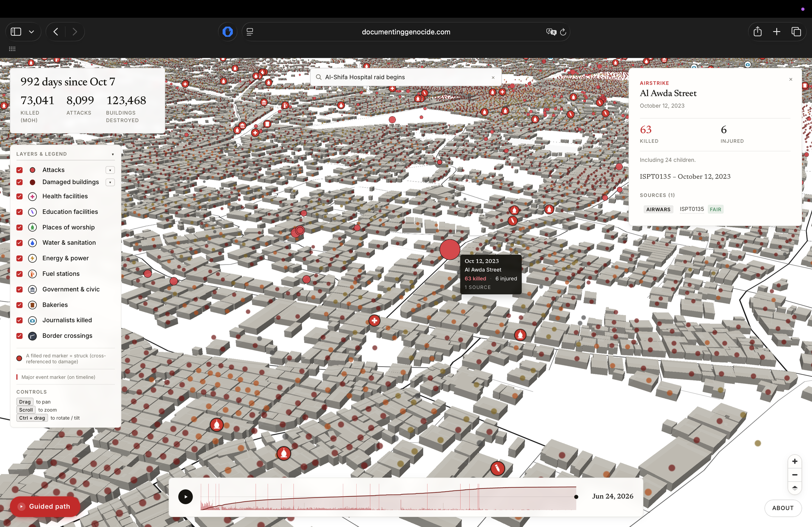Open the reader view icon
Image resolution: width=812 pixels, height=527 pixels.
click(250, 32)
